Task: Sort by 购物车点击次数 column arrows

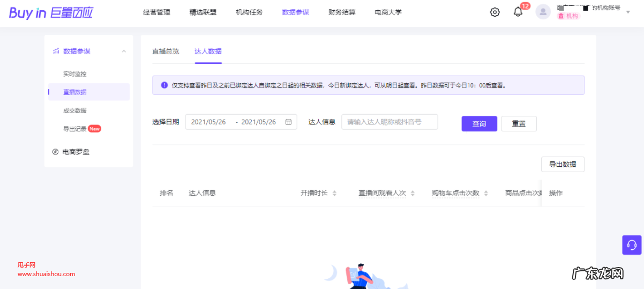Action: (x=485, y=193)
